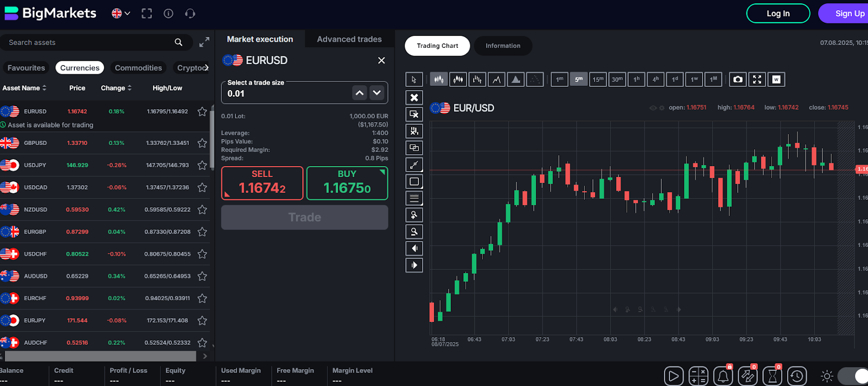
Task: Click the Trade button
Action: click(x=304, y=217)
